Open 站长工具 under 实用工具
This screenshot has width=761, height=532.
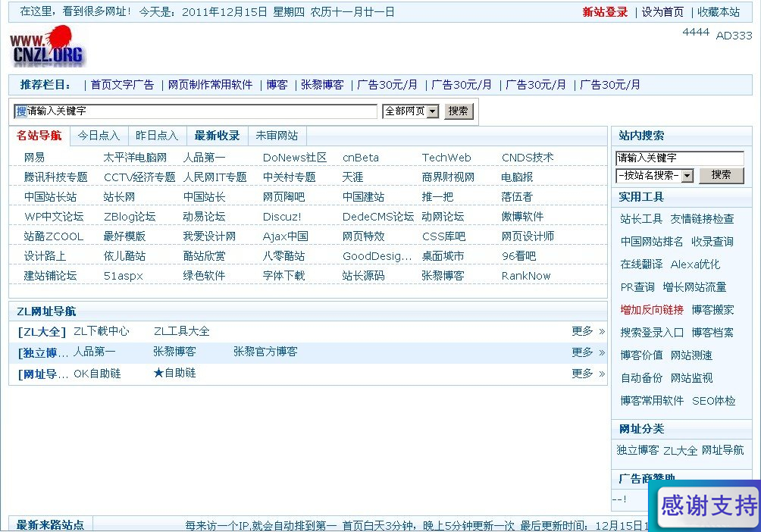point(641,219)
